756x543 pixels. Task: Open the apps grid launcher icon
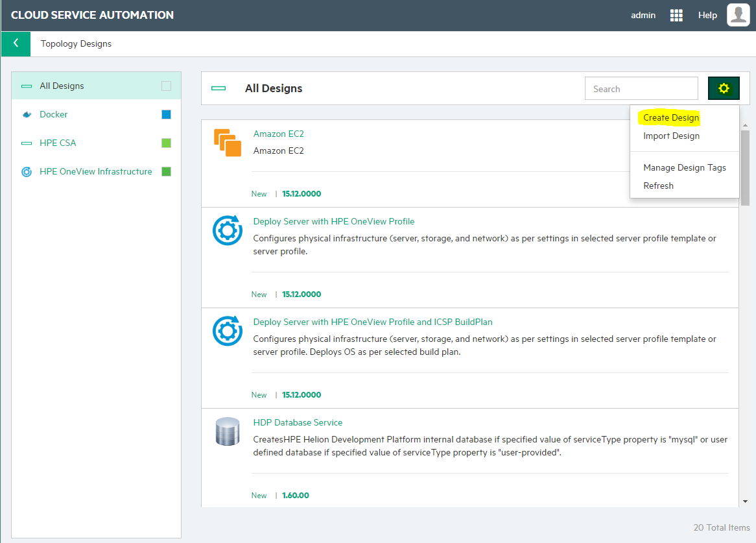(676, 16)
